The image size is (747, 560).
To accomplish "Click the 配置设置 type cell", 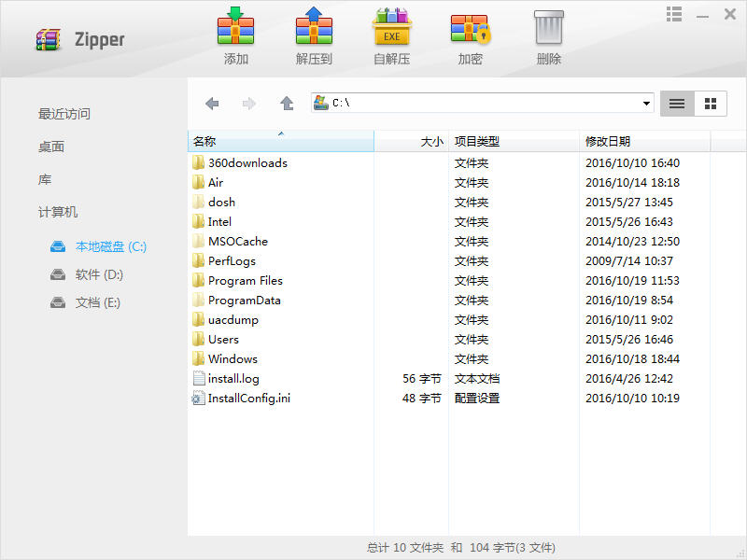I will (477, 399).
